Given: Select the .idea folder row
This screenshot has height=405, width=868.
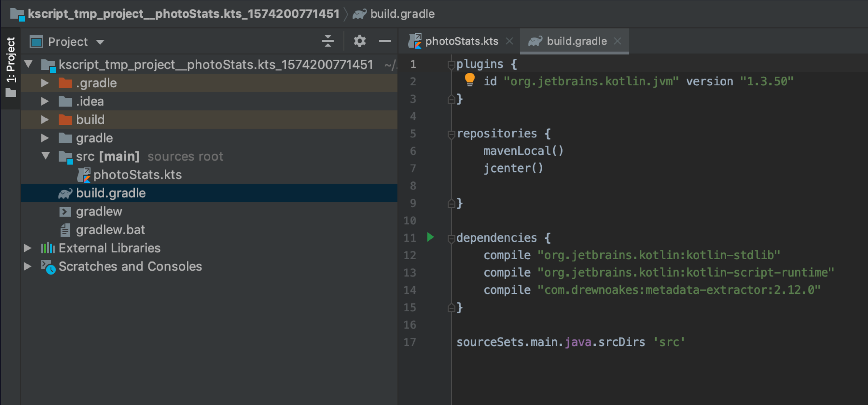Looking at the screenshot, I should tap(209, 101).
